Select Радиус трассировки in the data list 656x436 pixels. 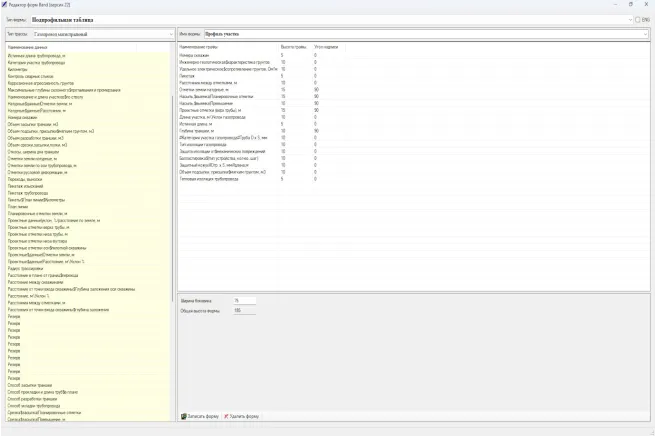28,268
